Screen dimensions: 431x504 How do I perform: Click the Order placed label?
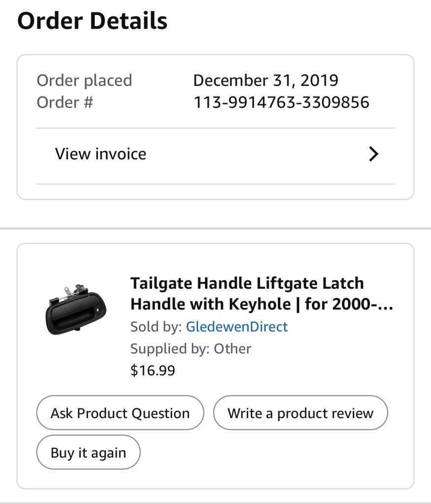click(x=85, y=80)
